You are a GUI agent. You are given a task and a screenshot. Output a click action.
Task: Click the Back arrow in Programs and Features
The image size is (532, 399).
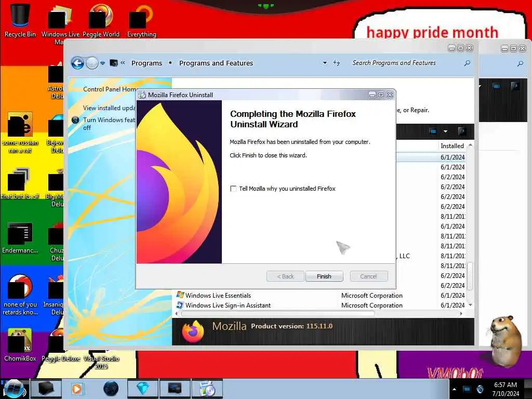(77, 63)
